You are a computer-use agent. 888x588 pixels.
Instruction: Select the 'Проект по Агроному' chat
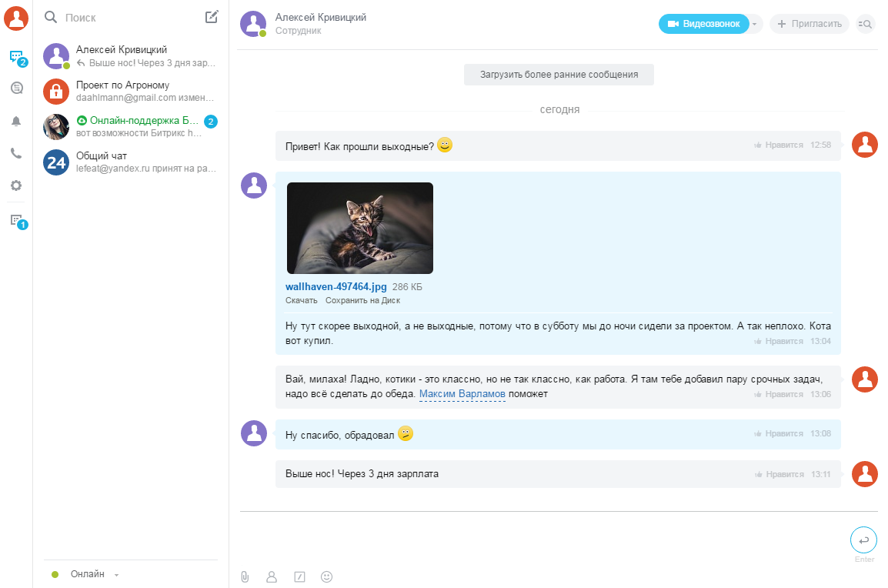tap(131, 91)
